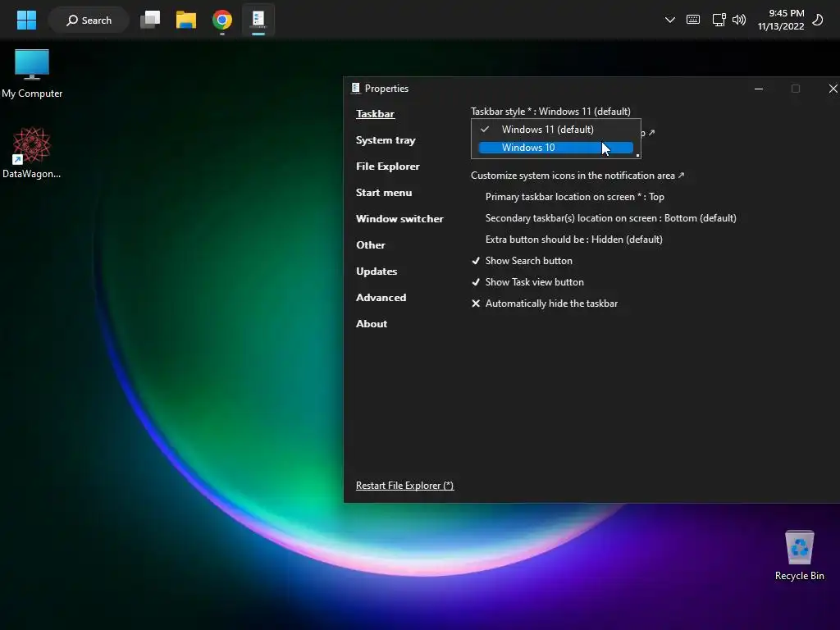Screen dimensions: 840x630
Task: Open the taskbar Search box
Action: coord(89,21)
